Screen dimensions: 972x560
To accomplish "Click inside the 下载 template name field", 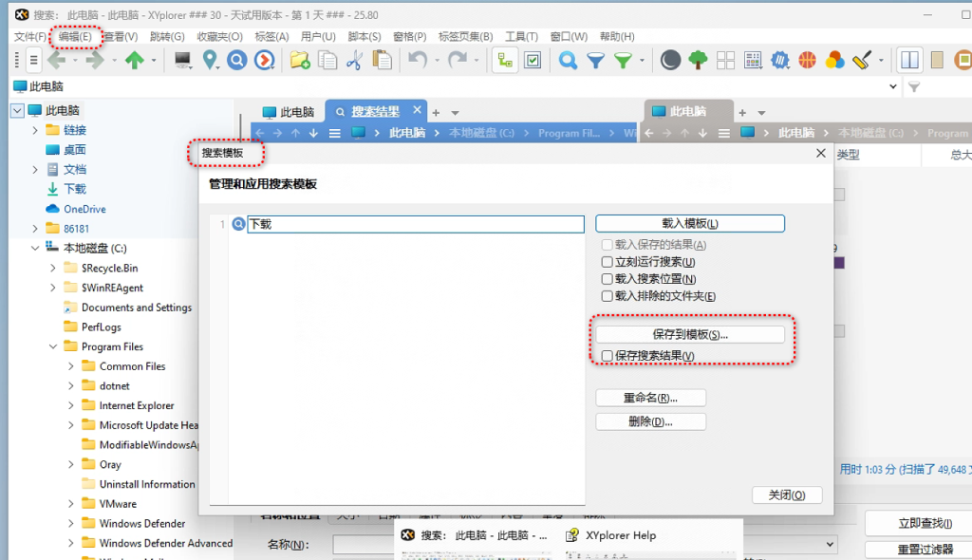I will tap(408, 223).
